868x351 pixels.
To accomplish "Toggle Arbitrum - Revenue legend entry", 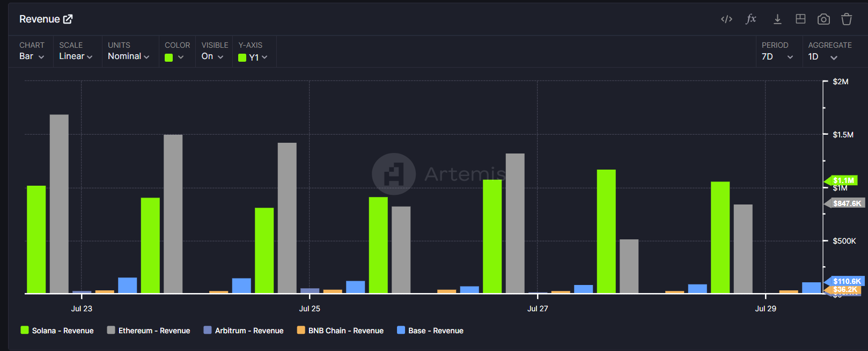I will (x=244, y=331).
